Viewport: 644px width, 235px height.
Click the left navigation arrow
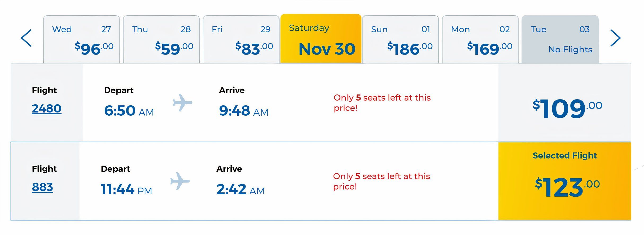[26, 38]
